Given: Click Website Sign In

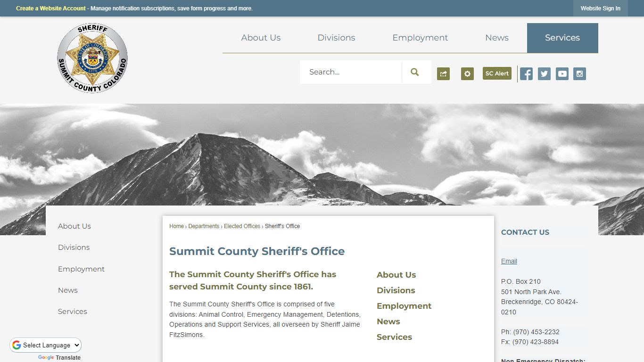Looking at the screenshot, I should [600, 8].
